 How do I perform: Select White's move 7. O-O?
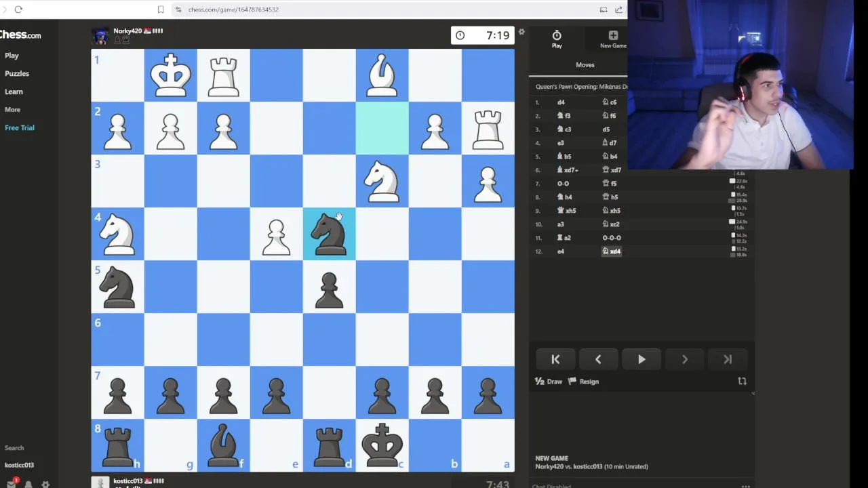pos(563,184)
